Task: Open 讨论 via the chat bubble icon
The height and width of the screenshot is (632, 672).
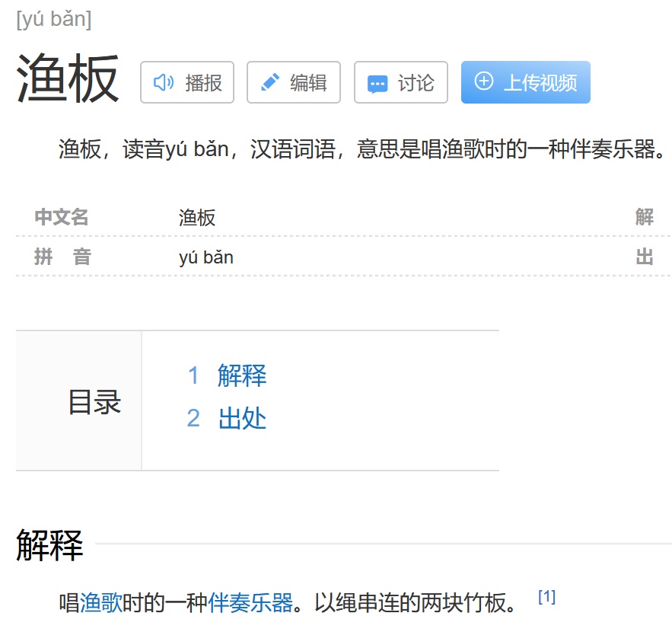Action: tap(377, 83)
